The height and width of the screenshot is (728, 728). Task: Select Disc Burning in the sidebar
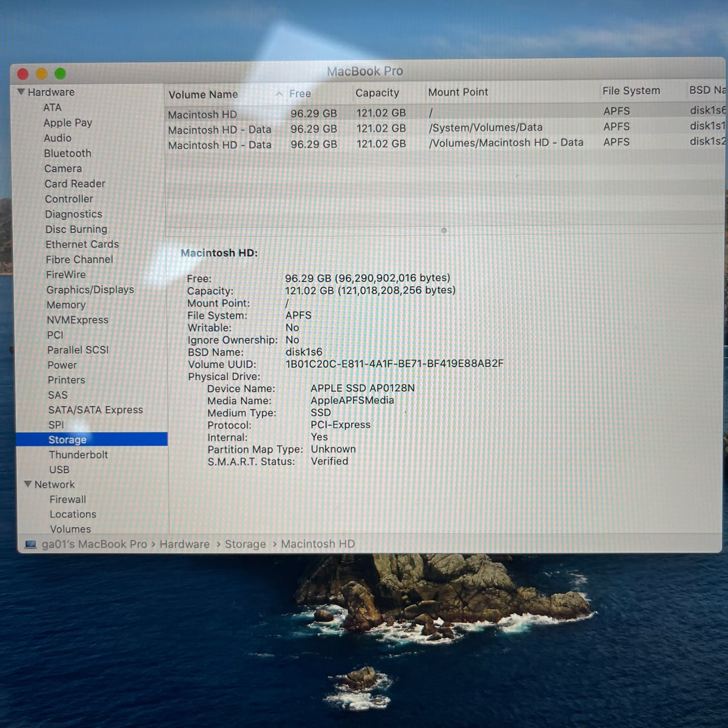pos(76,229)
